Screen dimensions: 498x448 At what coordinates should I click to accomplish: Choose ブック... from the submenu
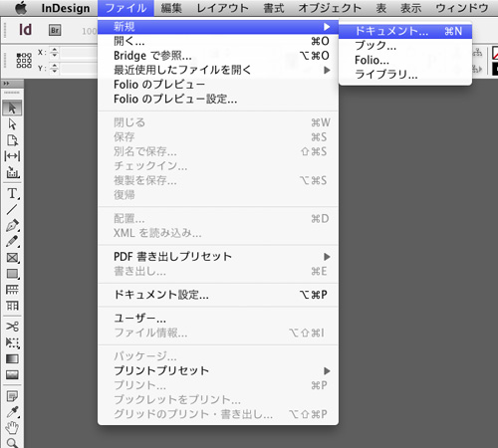coord(405,46)
